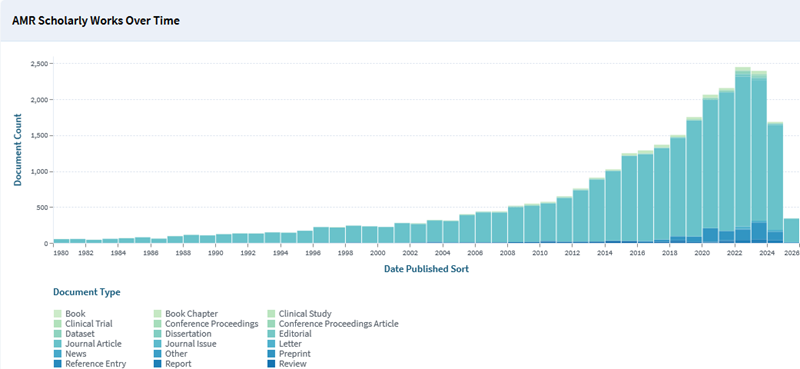
Task: Click the AMR Scholarly Works Over Time title
Action: [95, 21]
